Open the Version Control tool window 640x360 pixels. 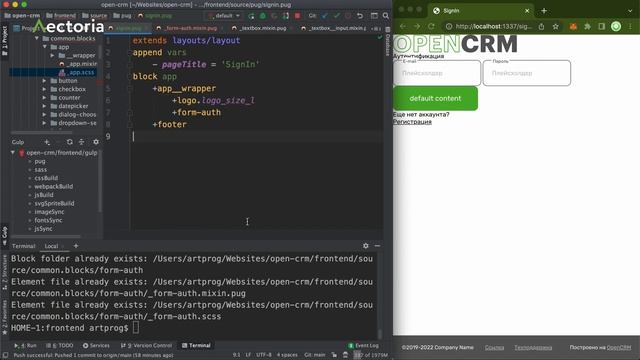(147, 345)
